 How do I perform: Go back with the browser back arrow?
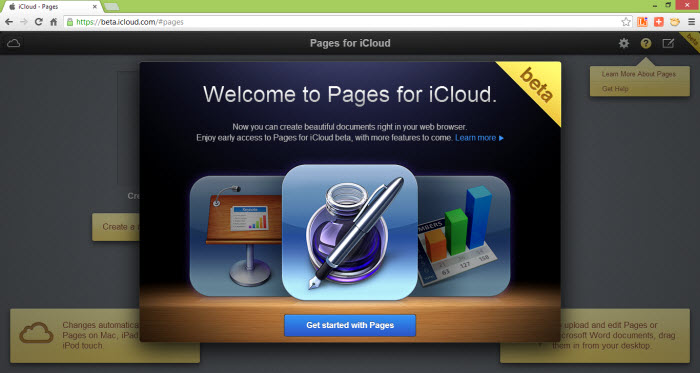pyautogui.click(x=9, y=21)
